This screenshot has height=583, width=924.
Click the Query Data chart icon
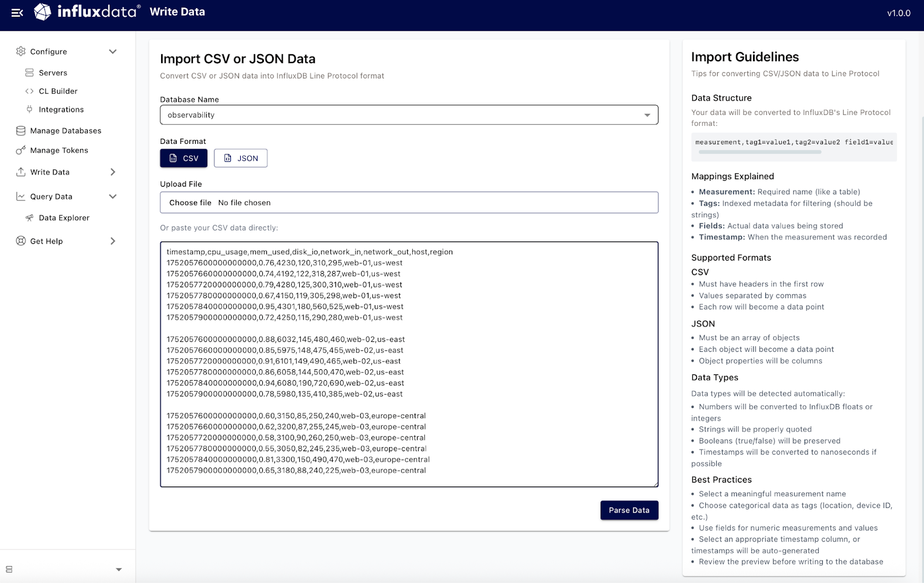pyautogui.click(x=21, y=196)
